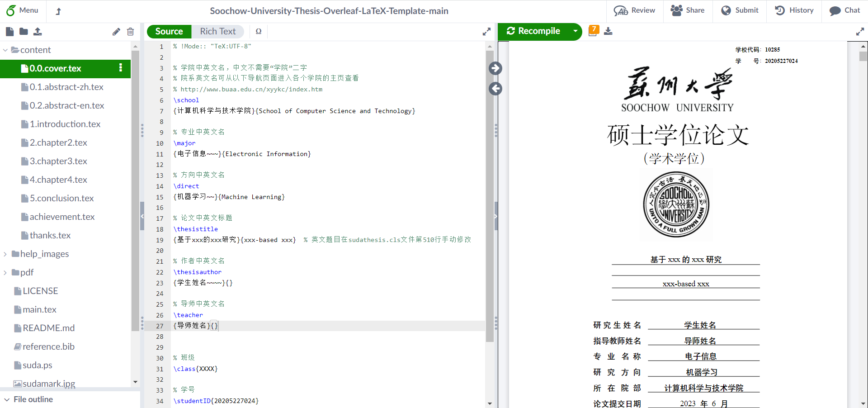Screen dimensions: 868x408
Task: Delete selected file with trash icon
Action: 130,32
